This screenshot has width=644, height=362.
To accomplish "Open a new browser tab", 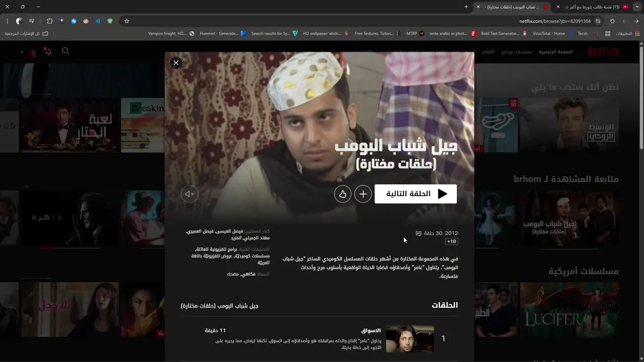I will tap(466, 7).
